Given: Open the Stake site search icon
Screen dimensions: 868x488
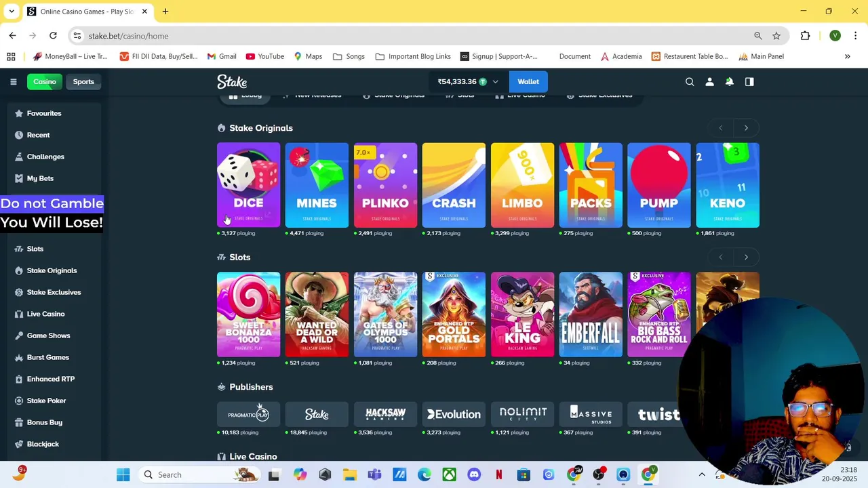Looking at the screenshot, I should (690, 82).
